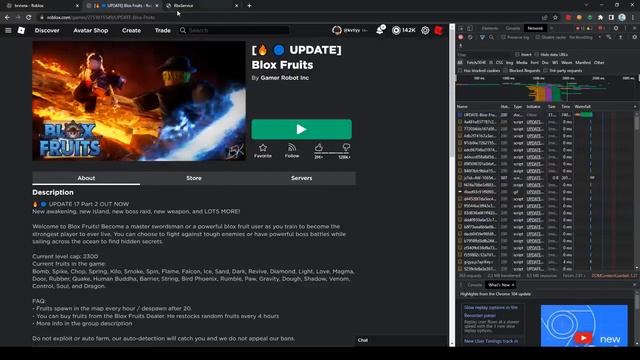
Task: Open the Robux balance icon showing 142K
Action: pyautogui.click(x=396, y=30)
